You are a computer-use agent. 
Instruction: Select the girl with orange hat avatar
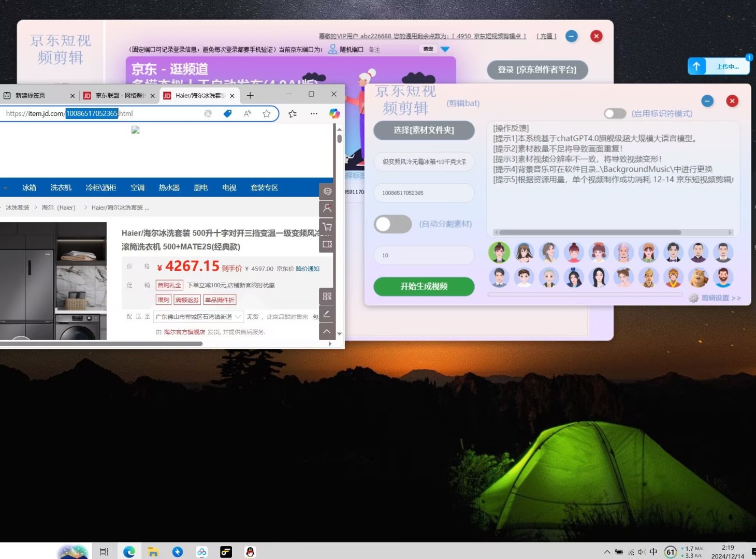point(648,253)
